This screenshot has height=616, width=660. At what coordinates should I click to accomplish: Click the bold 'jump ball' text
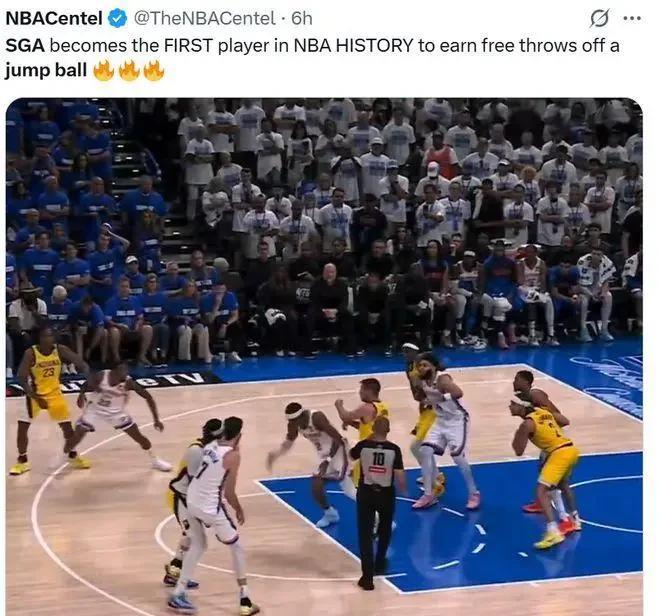coord(46,70)
